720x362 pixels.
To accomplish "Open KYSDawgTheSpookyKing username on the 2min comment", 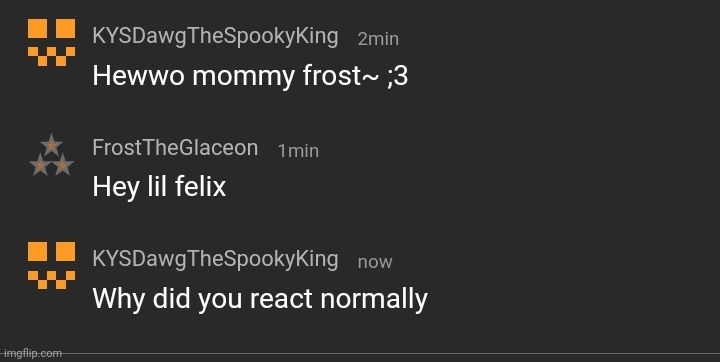I will pyautogui.click(x=215, y=36).
